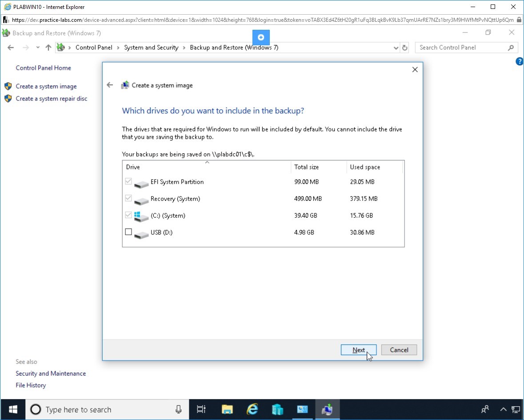Screen dimensions: 524x420
Task: Expand chevron after address bar location icon
Action: 69,48
